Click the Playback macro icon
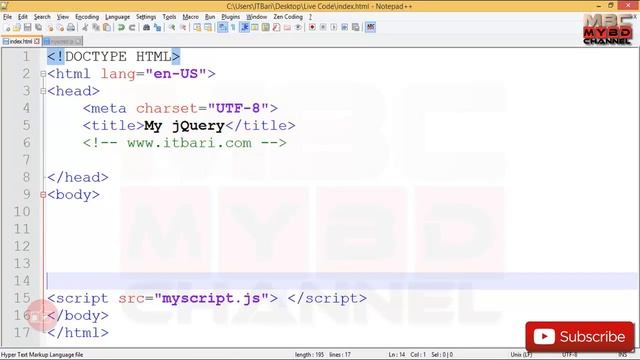 333,27
